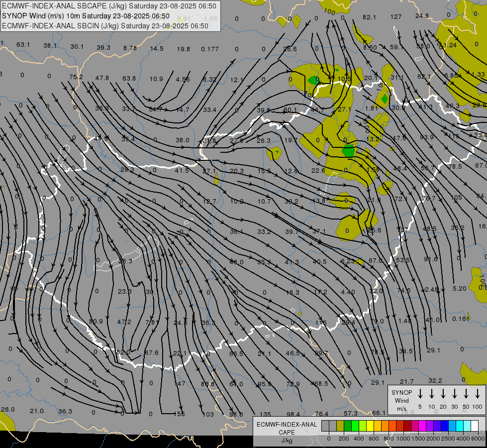487x448 pixels.
Task: Click the 54.7 value on the map
Action: coord(156,109)
